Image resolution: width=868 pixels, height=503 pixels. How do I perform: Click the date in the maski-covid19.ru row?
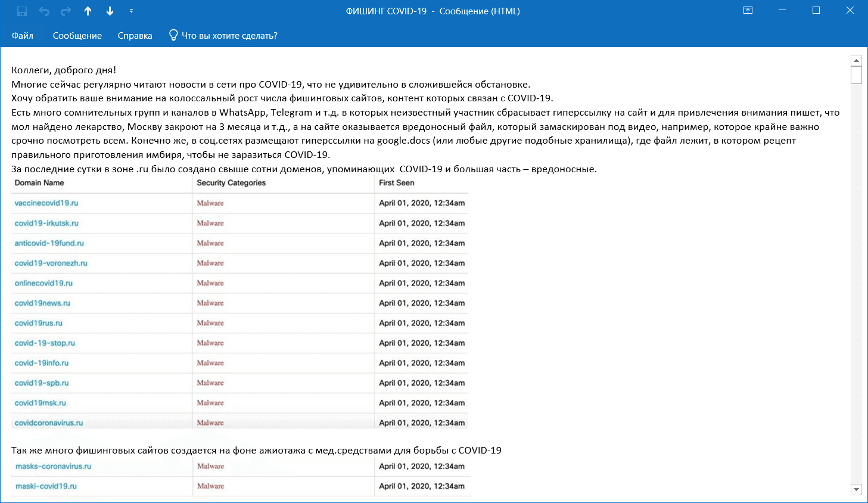point(422,486)
